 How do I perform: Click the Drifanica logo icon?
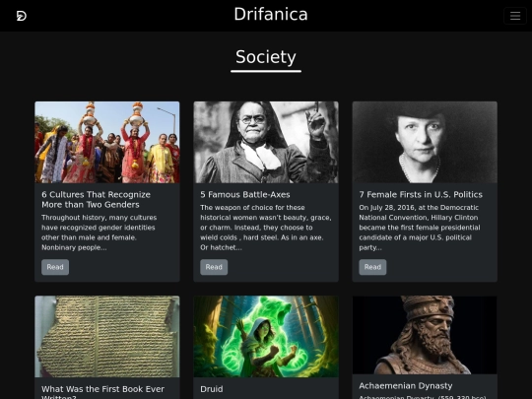(x=22, y=16)
